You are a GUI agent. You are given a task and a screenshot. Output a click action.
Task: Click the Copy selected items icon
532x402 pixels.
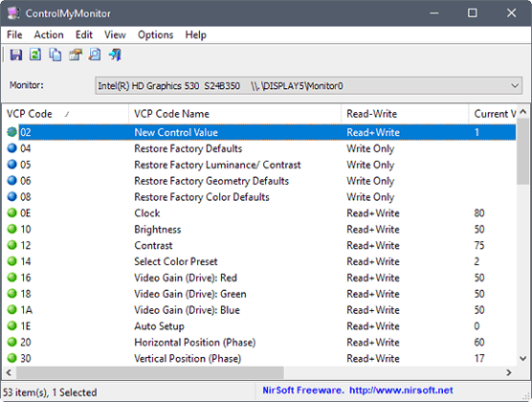(55, 55)
